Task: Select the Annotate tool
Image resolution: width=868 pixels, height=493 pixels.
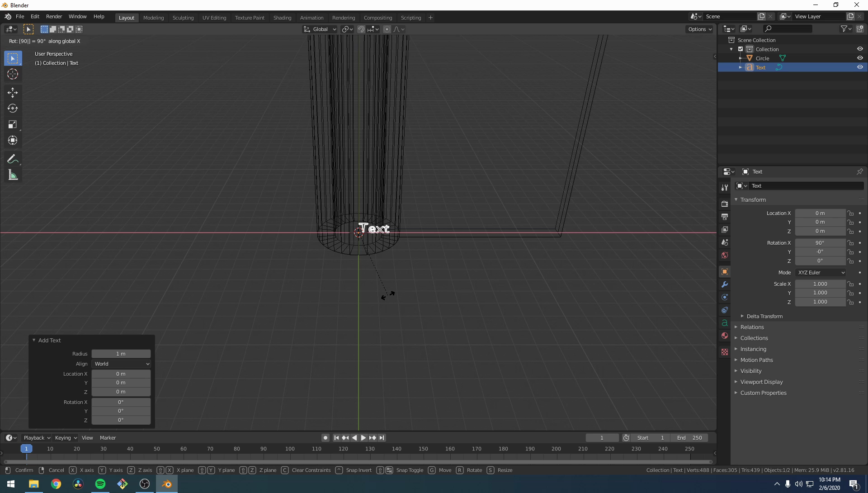Action: [x=13, y=159]
